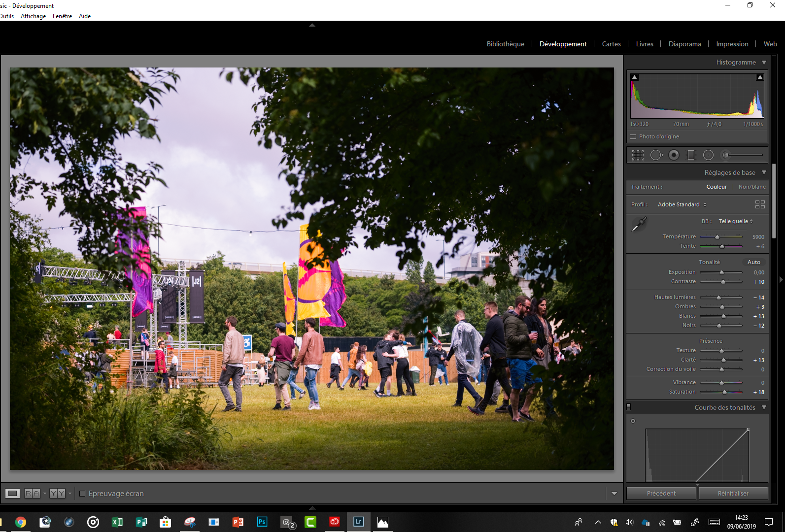Click the Température slider handle
The height and width of the screenshot is (532, 785).
click(x=717, y=237)
